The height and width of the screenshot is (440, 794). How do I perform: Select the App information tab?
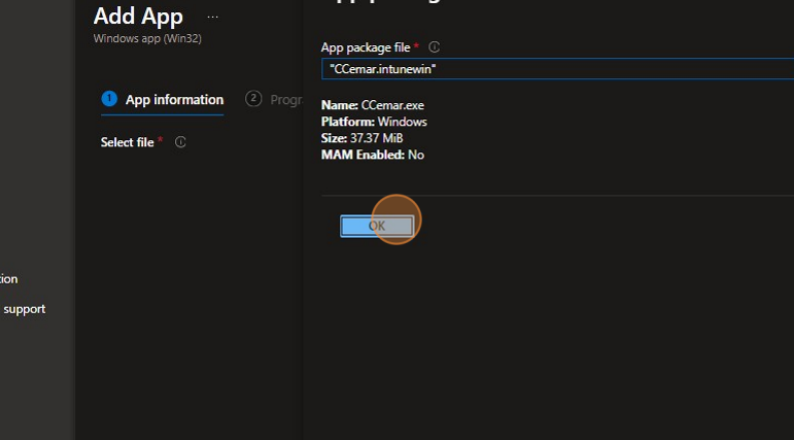(x=174, y=99)
